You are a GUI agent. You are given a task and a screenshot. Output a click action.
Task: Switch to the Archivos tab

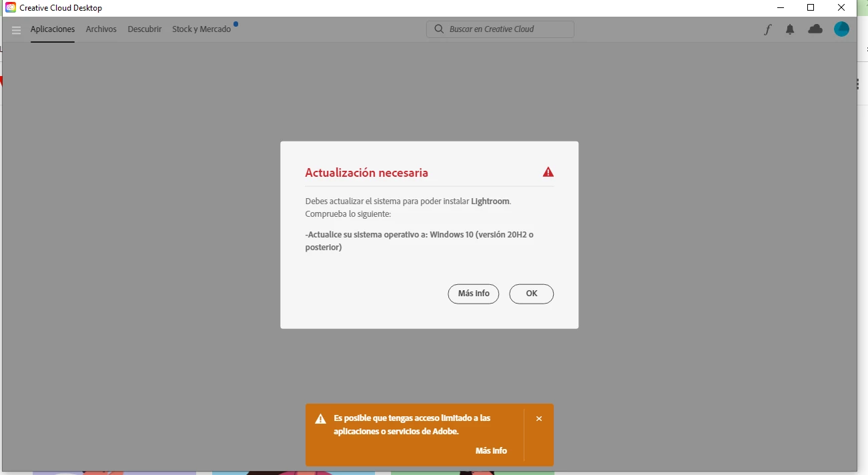click(101, 29)
